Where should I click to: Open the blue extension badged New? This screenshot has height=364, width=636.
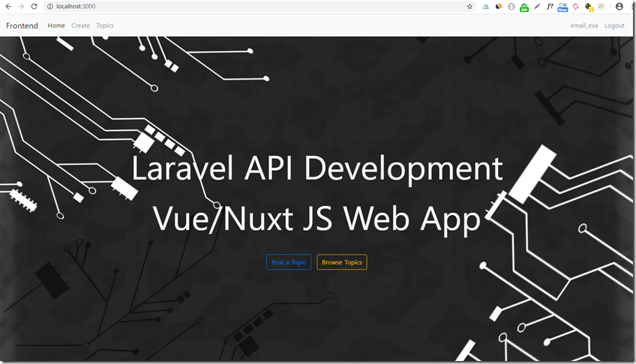tap(562, 7)
